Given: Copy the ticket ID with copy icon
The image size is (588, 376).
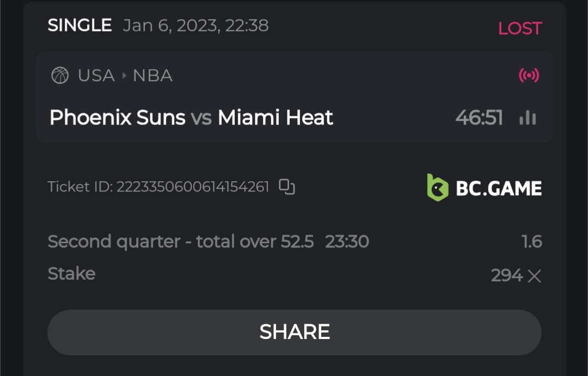Looking at the screenshot, I should pyautogui.click(x=287, y=187).
